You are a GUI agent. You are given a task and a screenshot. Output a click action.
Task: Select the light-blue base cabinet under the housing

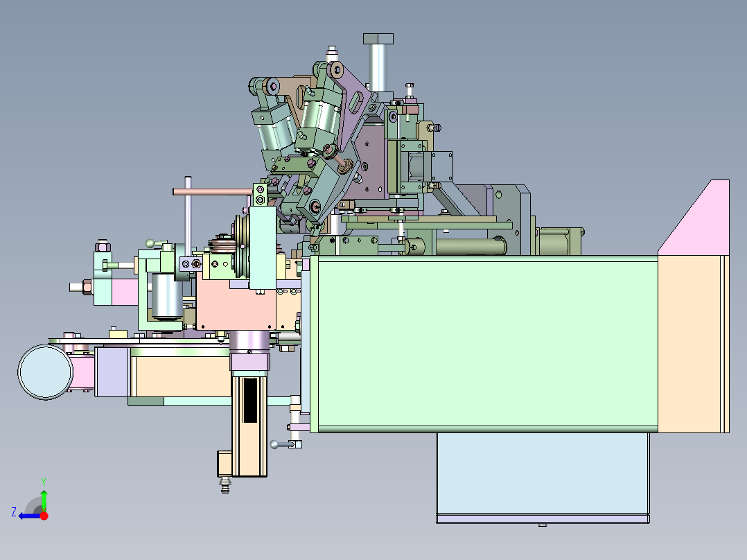coord(543,473)
